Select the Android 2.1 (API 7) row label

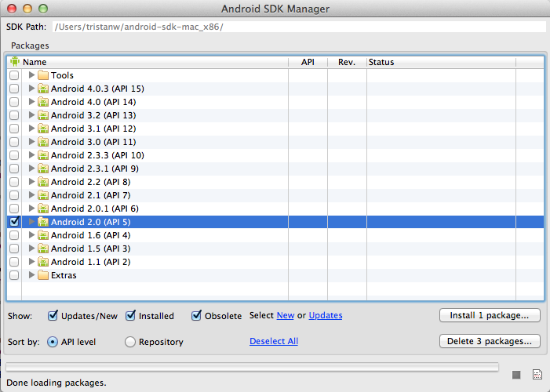(90, 195)
